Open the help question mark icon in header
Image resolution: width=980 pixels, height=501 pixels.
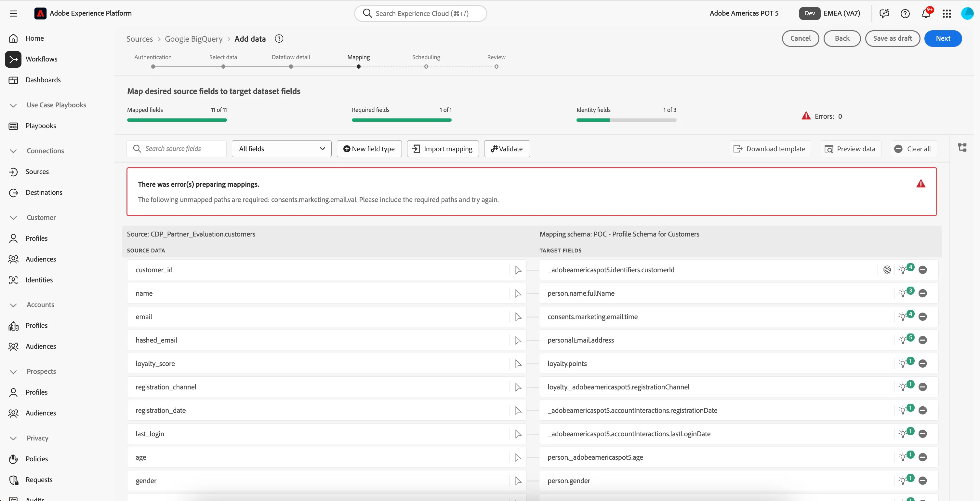[905, 13]
